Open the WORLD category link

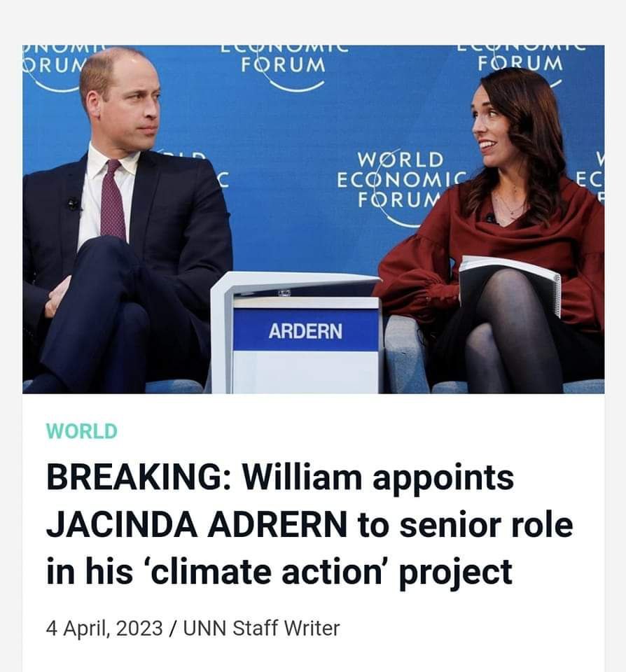click(81, 431)
